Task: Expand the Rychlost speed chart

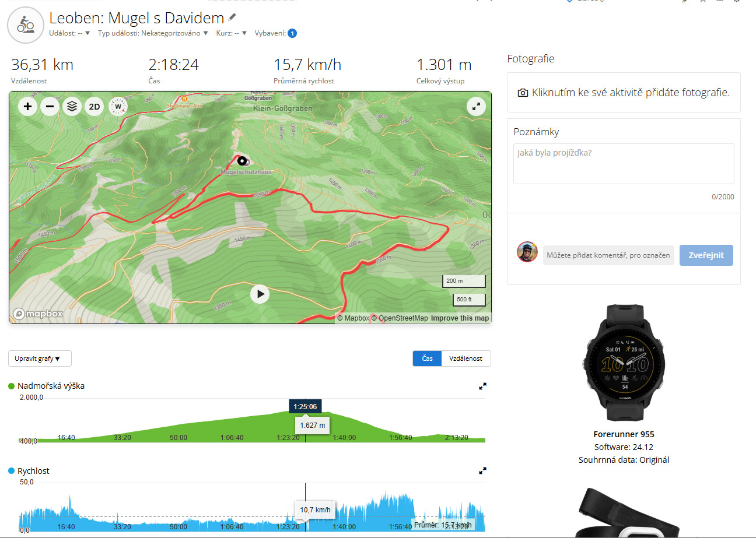Action: pos(482,470)
